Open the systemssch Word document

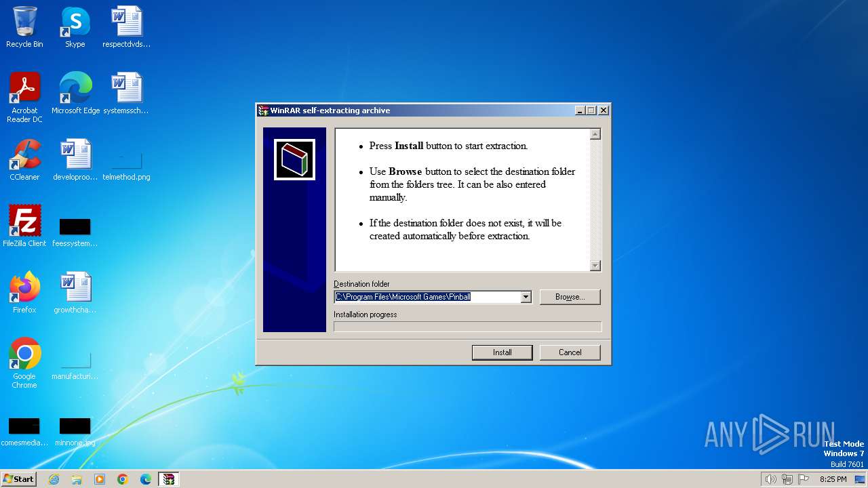(126, 94)
